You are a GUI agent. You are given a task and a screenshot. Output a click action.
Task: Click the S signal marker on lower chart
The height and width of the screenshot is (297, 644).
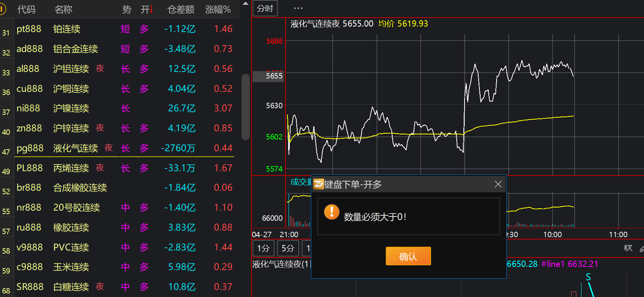[588, 277]
